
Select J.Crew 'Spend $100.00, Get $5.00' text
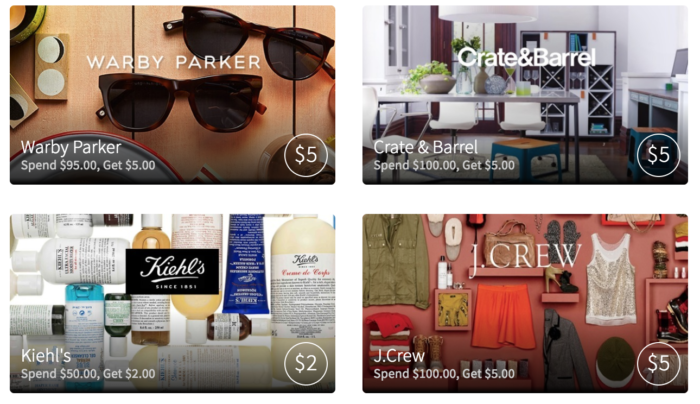[444, 374]
